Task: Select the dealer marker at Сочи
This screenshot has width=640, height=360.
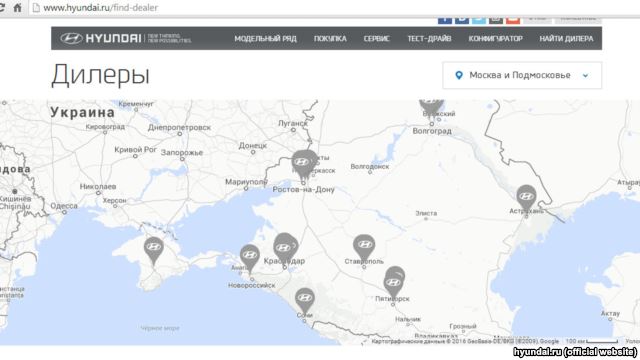Action: (304, 301)
